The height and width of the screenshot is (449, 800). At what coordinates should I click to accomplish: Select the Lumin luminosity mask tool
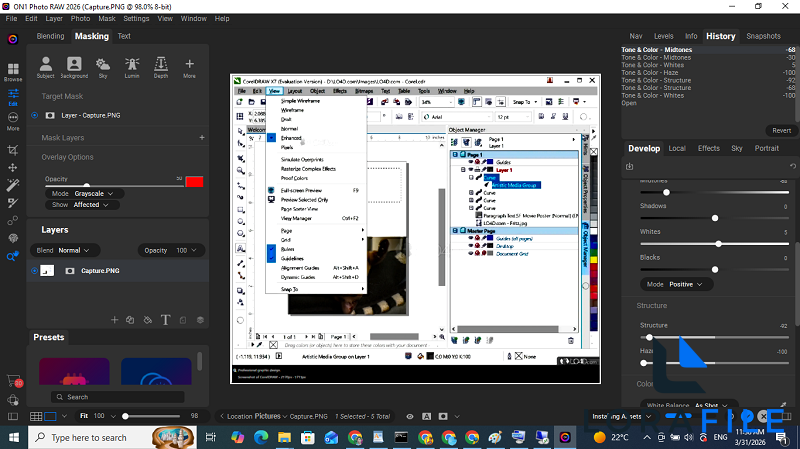pyautogui.click(x=132, y=67)
